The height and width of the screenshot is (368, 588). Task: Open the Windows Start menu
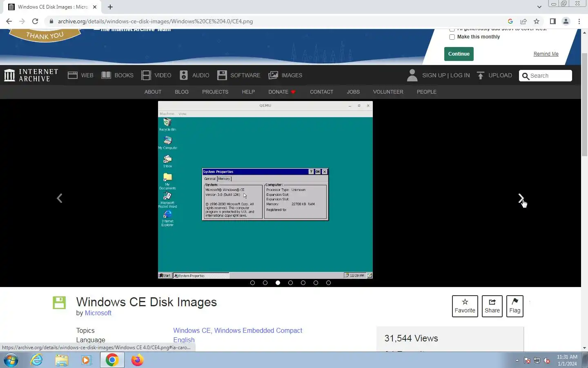coord(11,360)
